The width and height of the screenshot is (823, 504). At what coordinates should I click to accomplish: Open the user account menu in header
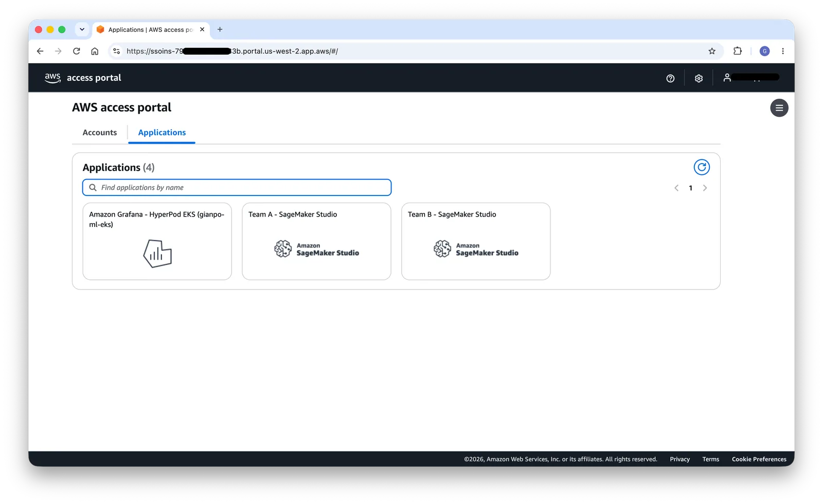[x=751, y=78]
